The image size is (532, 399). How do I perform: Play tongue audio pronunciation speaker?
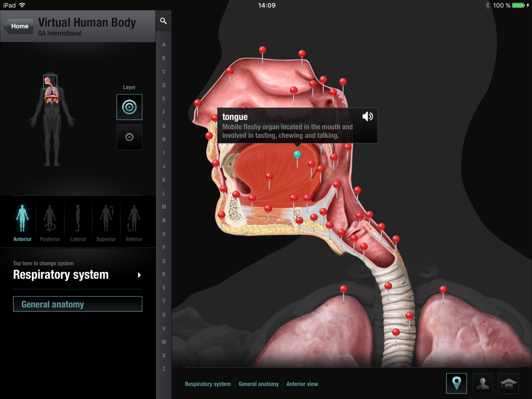[367, 117]
